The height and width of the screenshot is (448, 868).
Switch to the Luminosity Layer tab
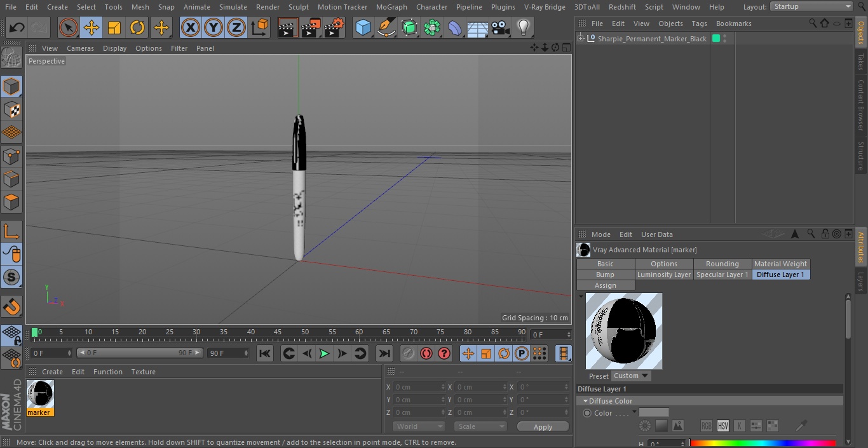pyautogui.click(x=664, y=275)
